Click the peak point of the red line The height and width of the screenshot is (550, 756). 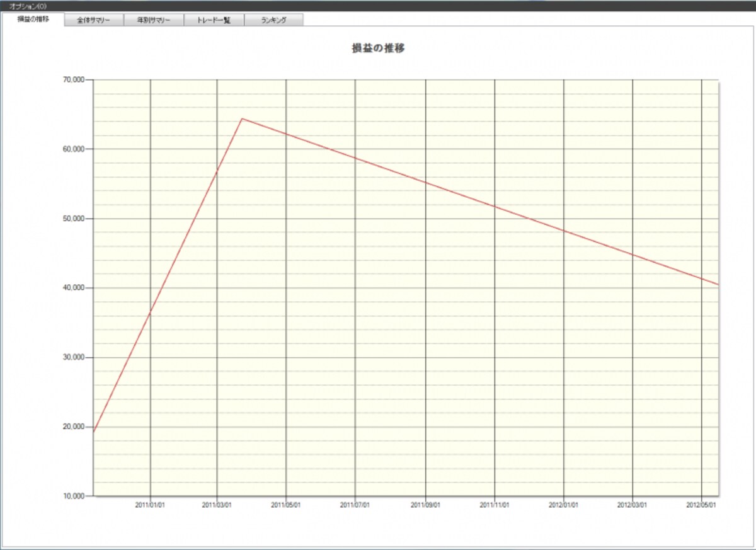(242, 118)
